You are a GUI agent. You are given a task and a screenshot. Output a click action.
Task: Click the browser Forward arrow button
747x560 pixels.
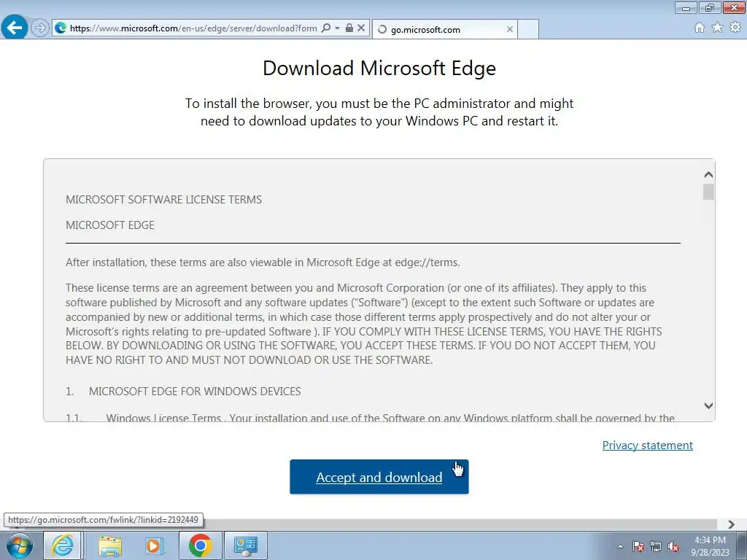(x=40, y=28)
